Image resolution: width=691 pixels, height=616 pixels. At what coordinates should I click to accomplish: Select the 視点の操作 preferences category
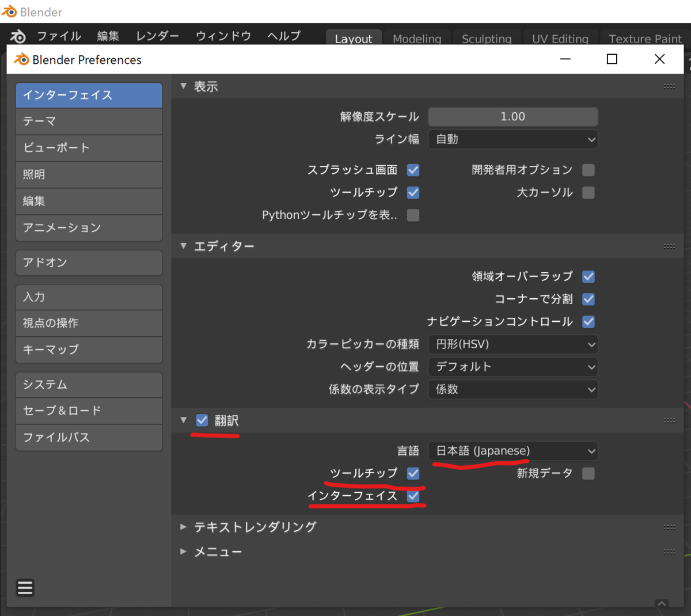[89, 324]
